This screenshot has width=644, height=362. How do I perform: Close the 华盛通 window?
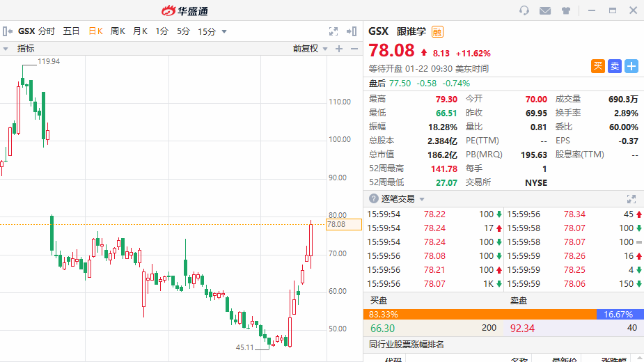(x=634, y=10)
